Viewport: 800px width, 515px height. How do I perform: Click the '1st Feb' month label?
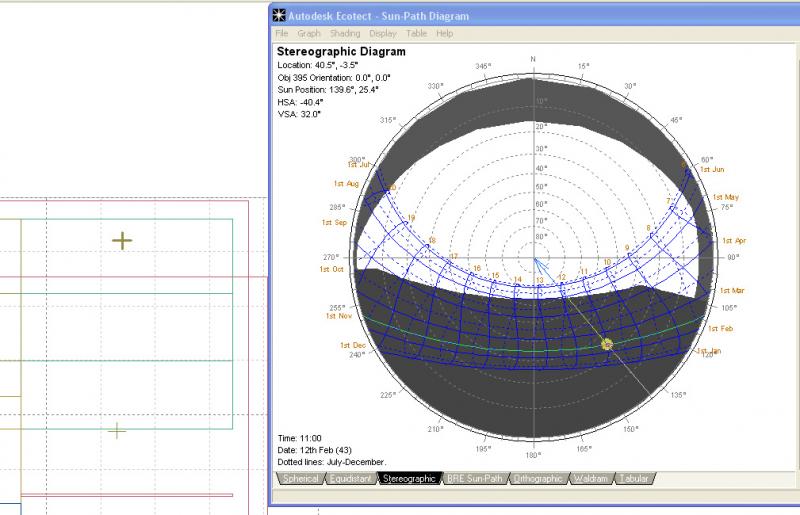pos(720,328)
